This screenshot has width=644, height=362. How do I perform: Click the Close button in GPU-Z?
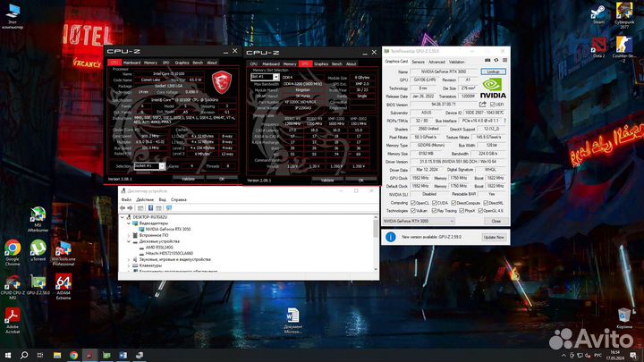point(496,221)
